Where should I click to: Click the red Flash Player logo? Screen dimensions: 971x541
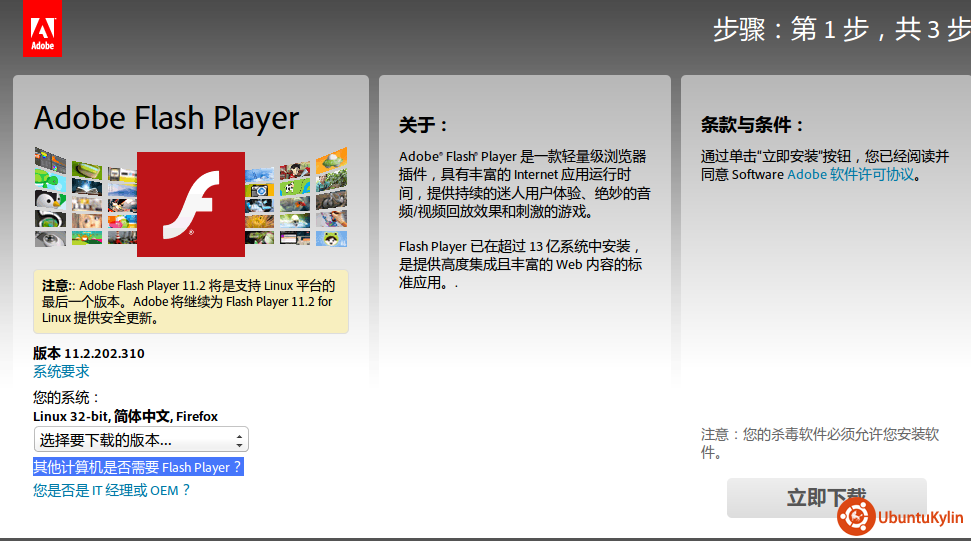[x=190, y=204]
